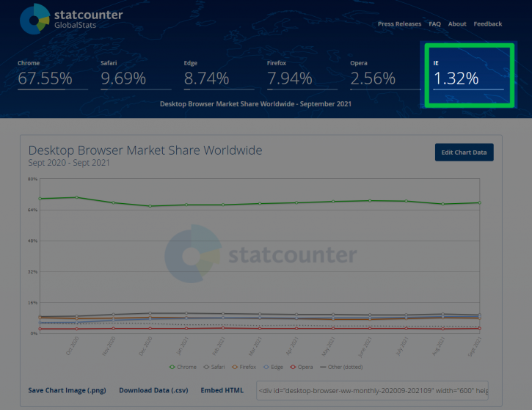Image resolution: width=532 pixels, height=410 pixels.
Task: Click the Chrome data point at Dec 2020
Action: tap(150, 206)
